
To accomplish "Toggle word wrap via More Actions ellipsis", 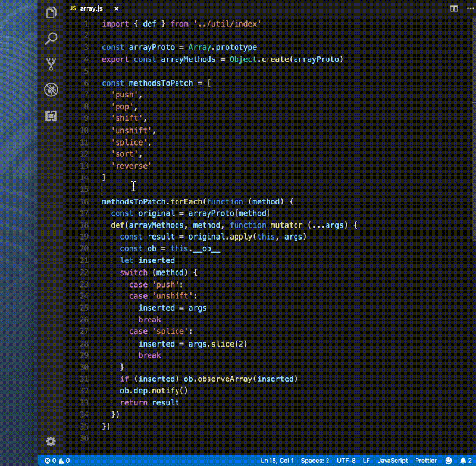I will [x=471, y=8].
